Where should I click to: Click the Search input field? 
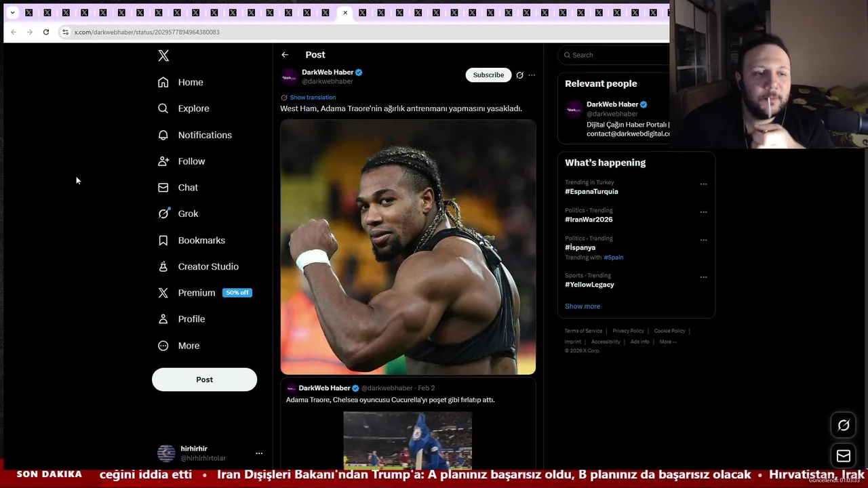pos(614,55)
